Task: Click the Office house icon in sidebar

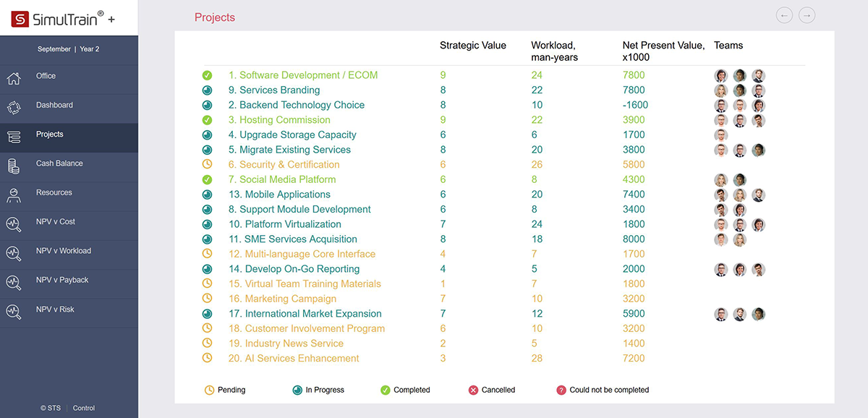Action: 14,78
